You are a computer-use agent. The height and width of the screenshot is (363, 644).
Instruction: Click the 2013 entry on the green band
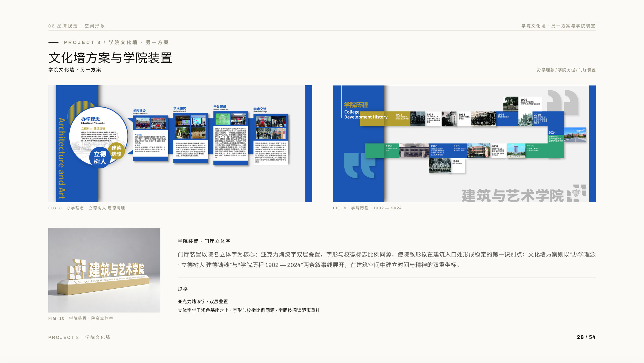click(x=533, y=148)
